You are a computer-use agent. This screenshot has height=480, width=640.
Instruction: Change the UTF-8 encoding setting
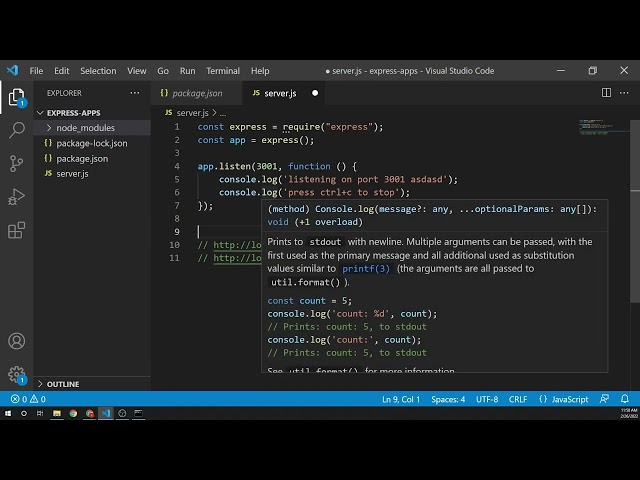coord(487,399)
